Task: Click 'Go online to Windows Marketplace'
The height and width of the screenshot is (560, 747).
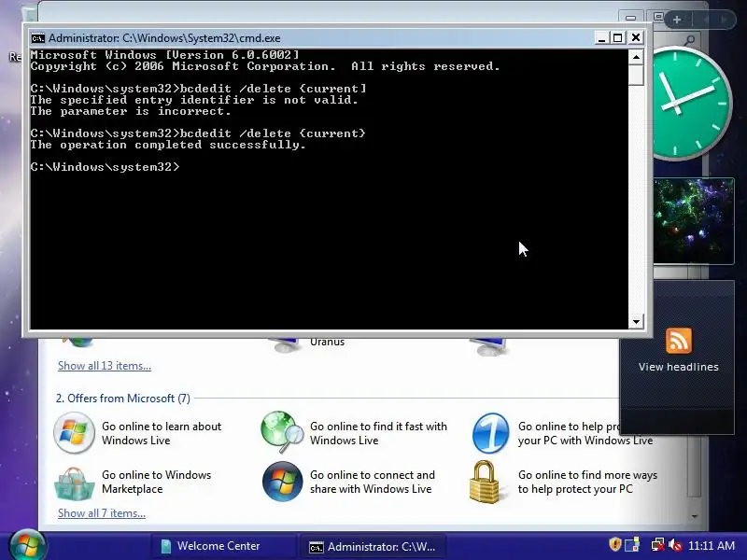Action: coord(156,482)
